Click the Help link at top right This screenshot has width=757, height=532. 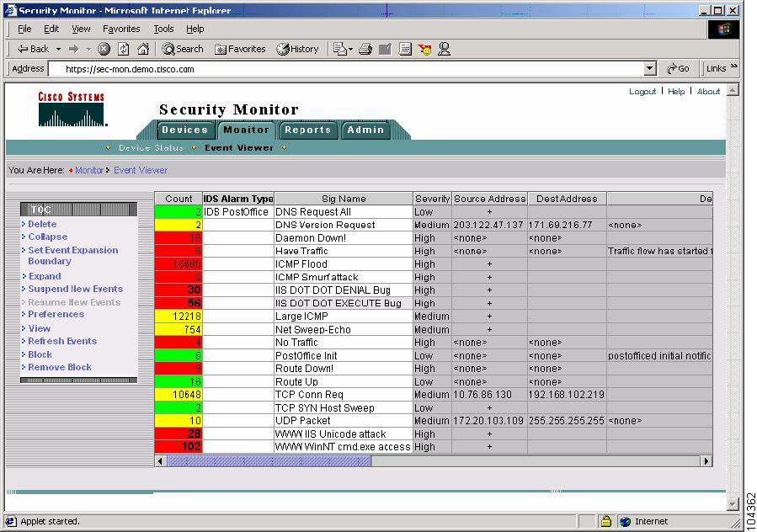click(676, 91)
